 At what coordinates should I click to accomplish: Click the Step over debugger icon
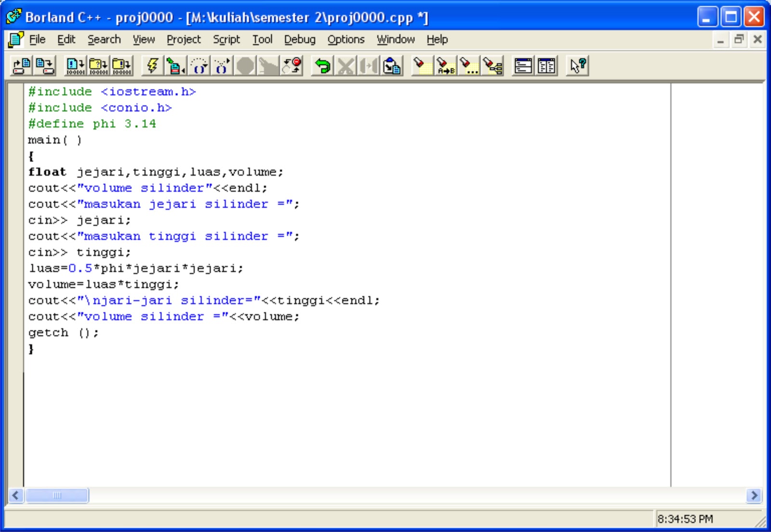click(199, 66)
